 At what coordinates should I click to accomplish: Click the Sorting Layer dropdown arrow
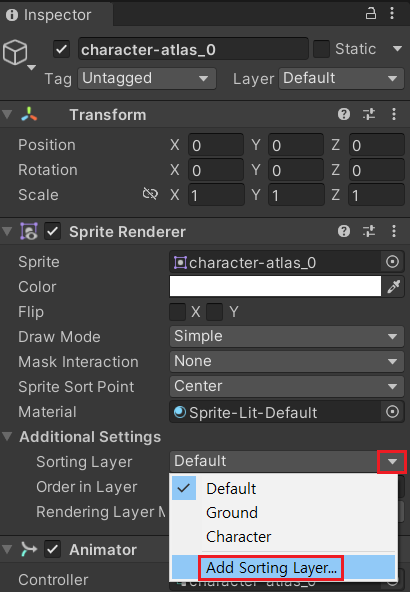pyautogui.click(x=392, y=461)
